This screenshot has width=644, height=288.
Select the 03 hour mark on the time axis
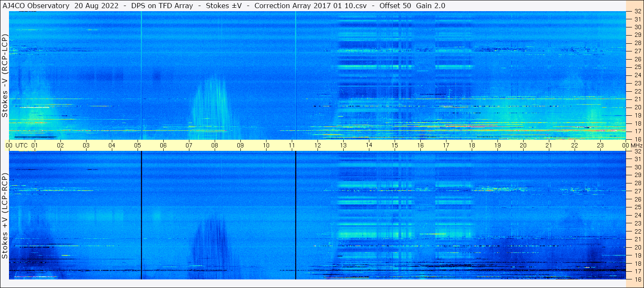[86, 145]
